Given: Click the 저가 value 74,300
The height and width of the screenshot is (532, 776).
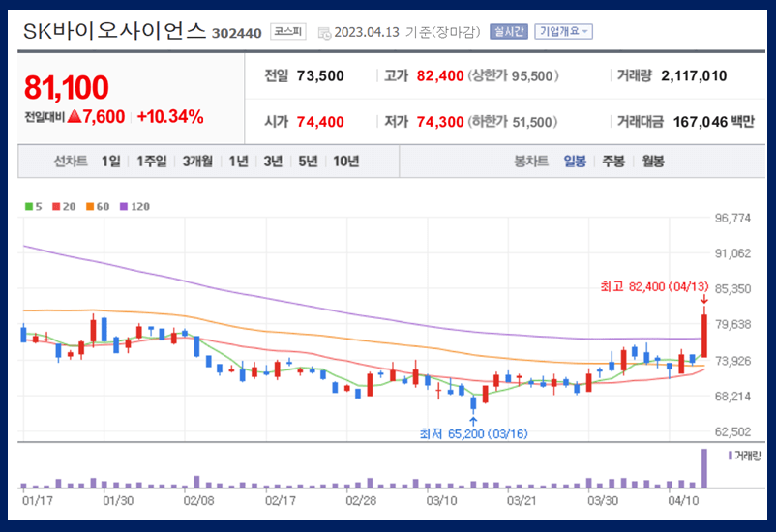Looking at the screenshot, I should point(440,122).
